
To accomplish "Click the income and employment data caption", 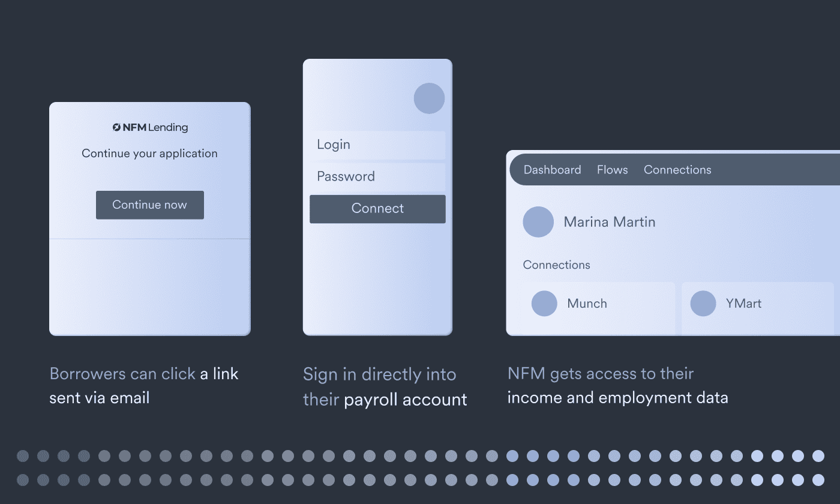I will click(x=617, y=398).
